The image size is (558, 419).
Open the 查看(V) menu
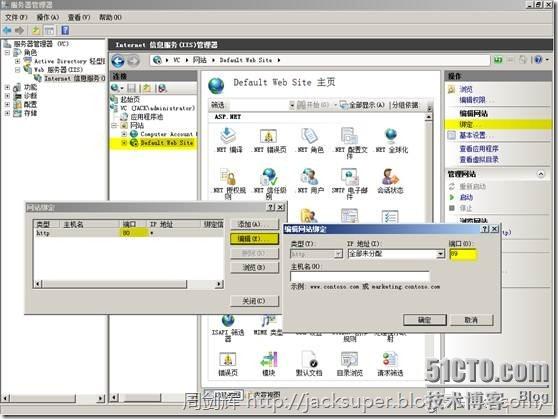pos(79,17)
